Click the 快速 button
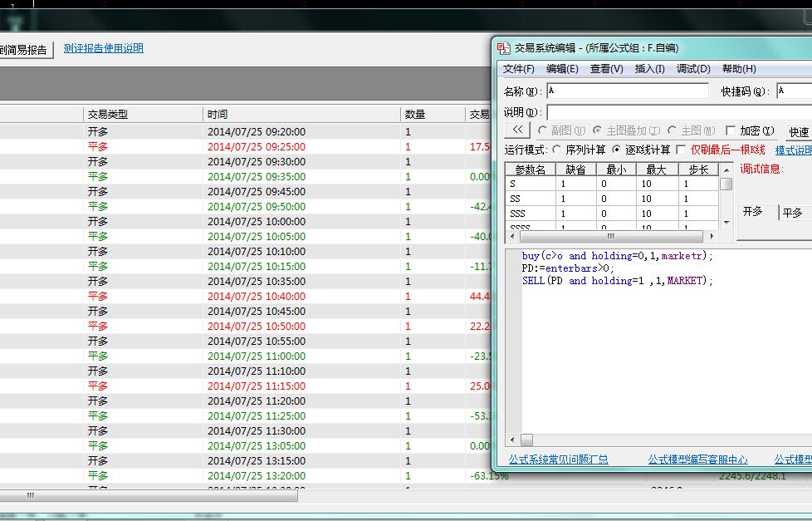This screenshot has width=812, height=521. (x=799, y=132)
